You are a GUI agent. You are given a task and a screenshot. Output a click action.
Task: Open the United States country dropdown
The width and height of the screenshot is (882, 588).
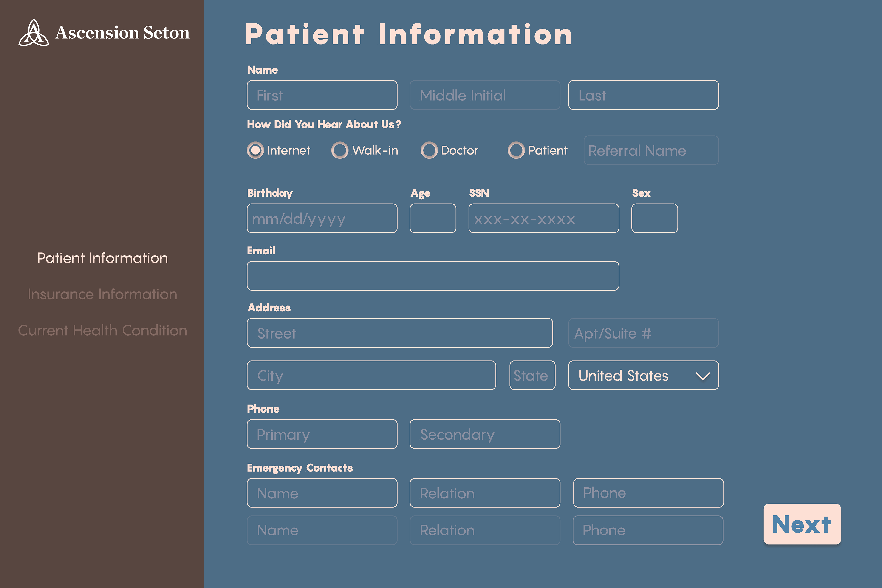(x=644, y=375)
